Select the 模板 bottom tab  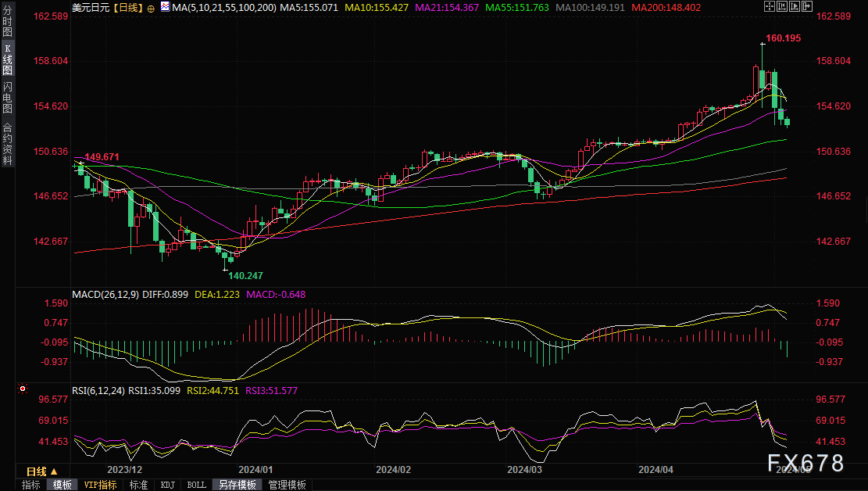[x=62, y=485]
